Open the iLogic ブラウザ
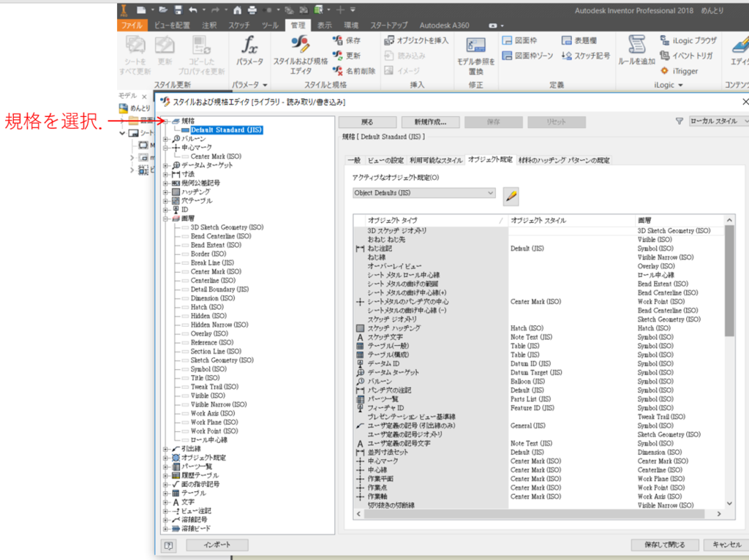 [x=688, y=41]
